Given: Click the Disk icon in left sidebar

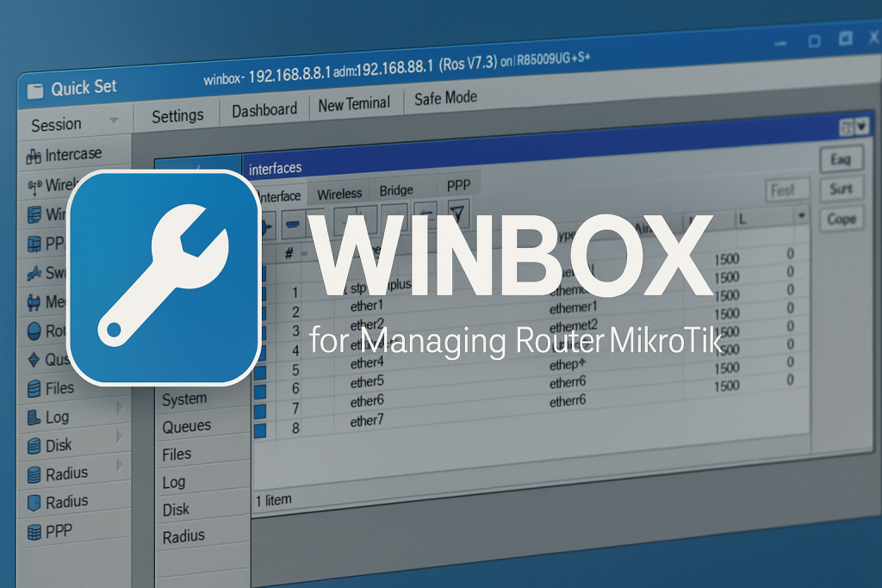Looking at the screenshot, I should pos(34,446).
